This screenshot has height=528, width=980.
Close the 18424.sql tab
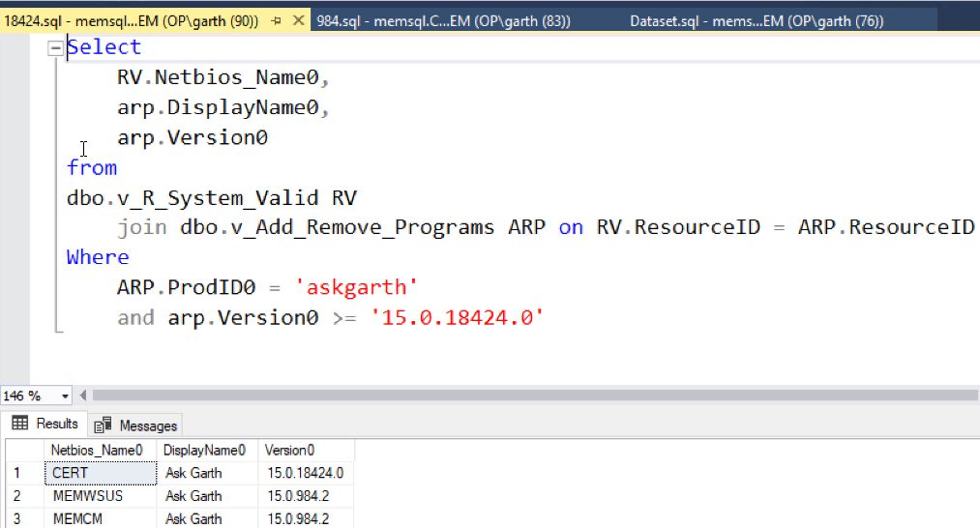click(x=299, y=20)
